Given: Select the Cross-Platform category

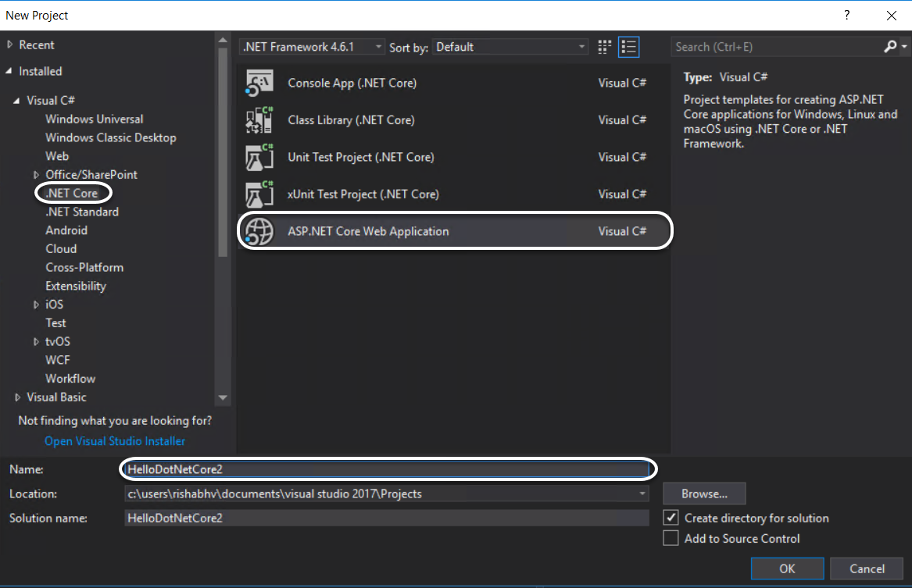Looking at the screenshot, I should (84, 267).
